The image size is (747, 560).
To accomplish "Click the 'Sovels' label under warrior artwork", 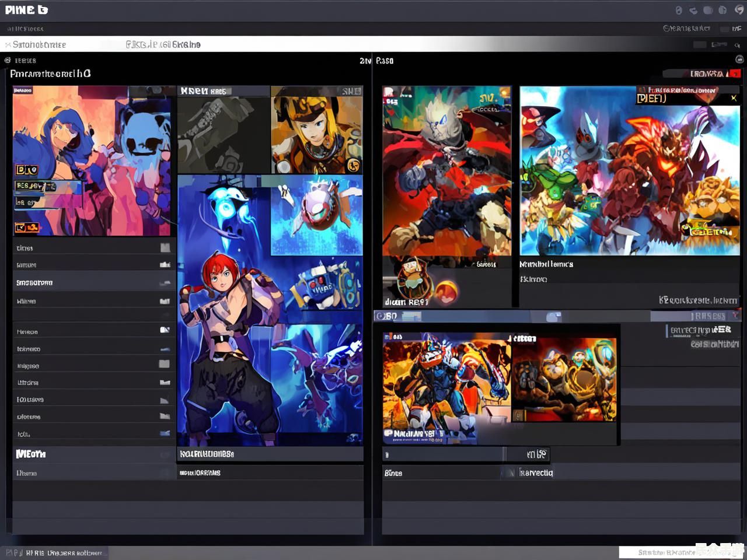I will [486, 264].
